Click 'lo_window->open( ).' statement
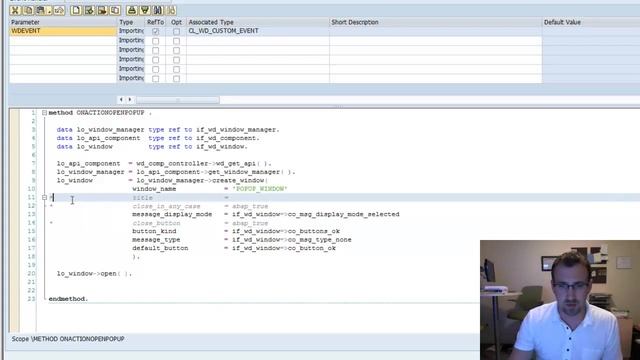 [94, 273]
